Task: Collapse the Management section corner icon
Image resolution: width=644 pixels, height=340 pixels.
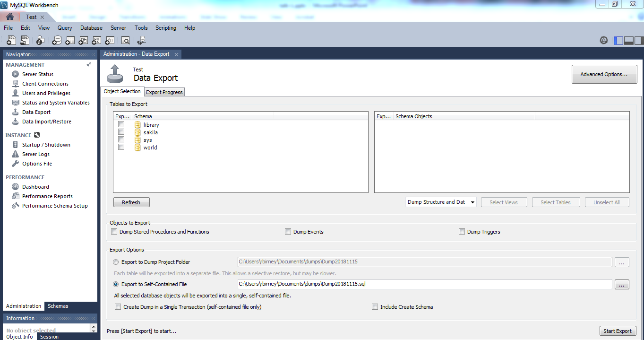Action: (89, 64)
